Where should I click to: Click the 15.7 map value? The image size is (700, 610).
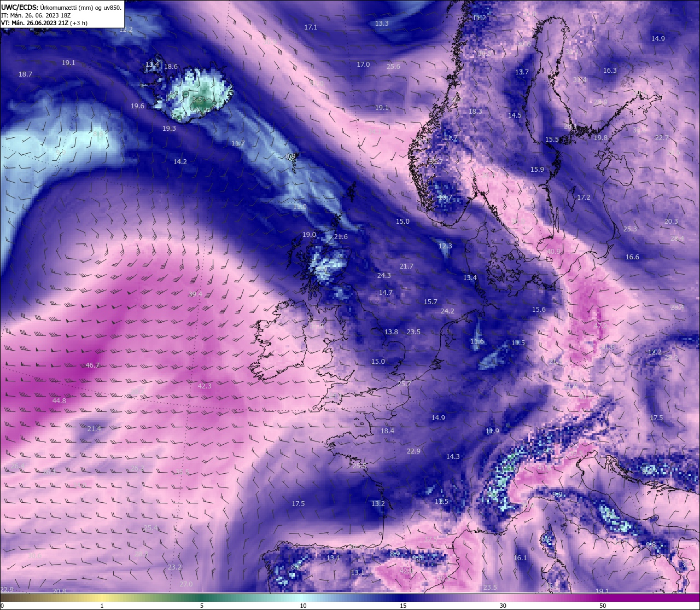[x=430, y=302]
